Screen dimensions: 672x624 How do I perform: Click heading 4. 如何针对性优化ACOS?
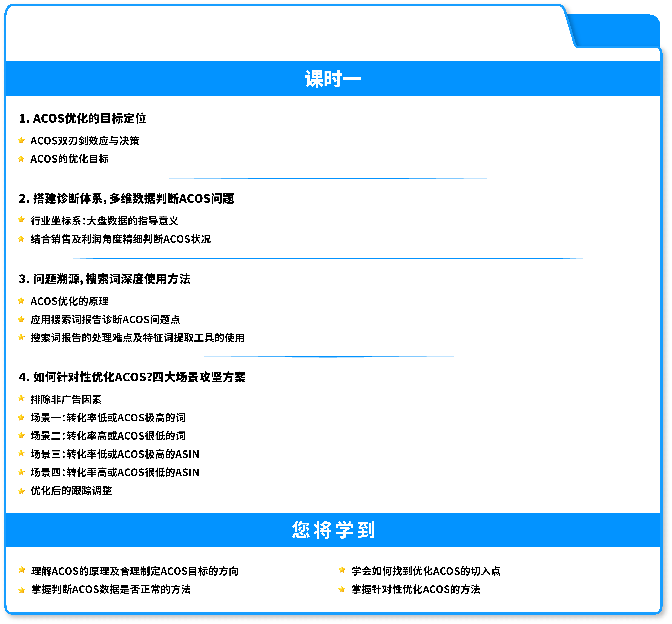tap(132, 377)
